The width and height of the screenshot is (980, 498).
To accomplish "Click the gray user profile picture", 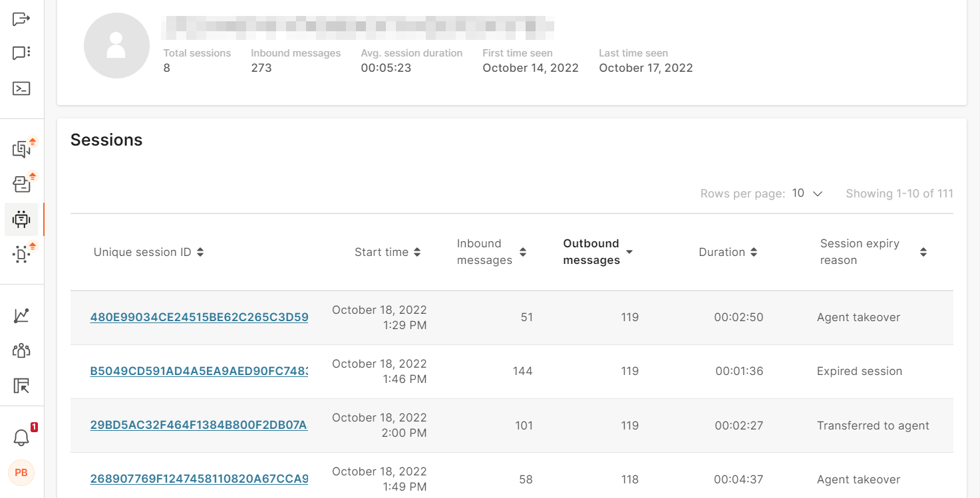I will [x=116, y=45].
